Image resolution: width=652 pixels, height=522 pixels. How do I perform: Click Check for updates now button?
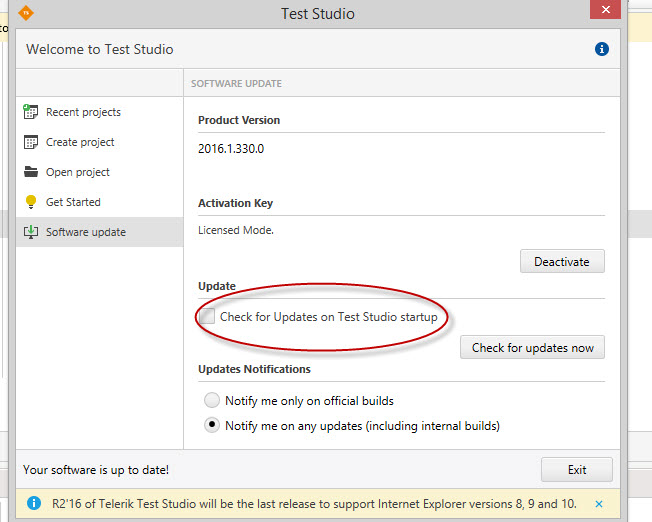(532, 348)
